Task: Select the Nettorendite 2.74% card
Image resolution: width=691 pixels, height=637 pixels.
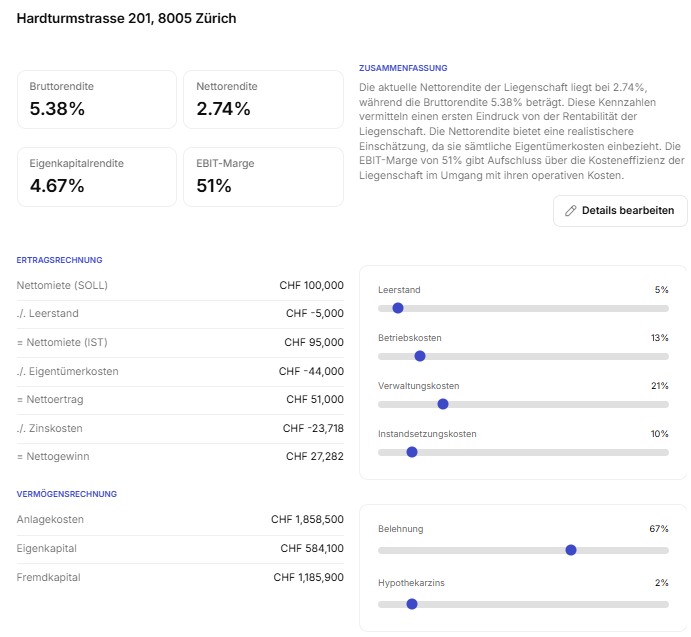Action: click(263, 99)
